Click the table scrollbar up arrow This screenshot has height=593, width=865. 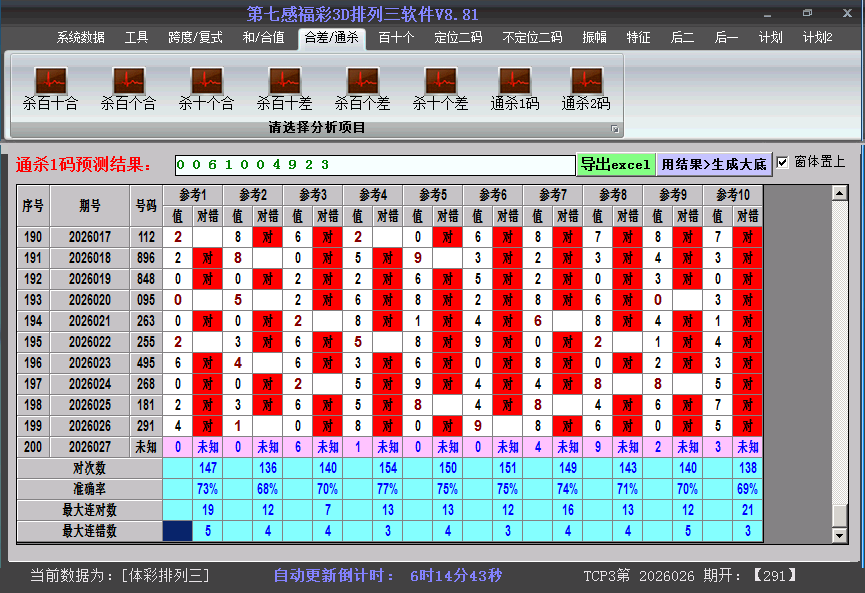click(x=840, y=192)
